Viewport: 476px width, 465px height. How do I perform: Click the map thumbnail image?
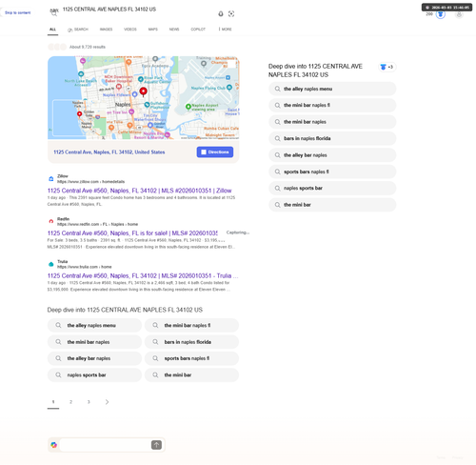[143, 98]
